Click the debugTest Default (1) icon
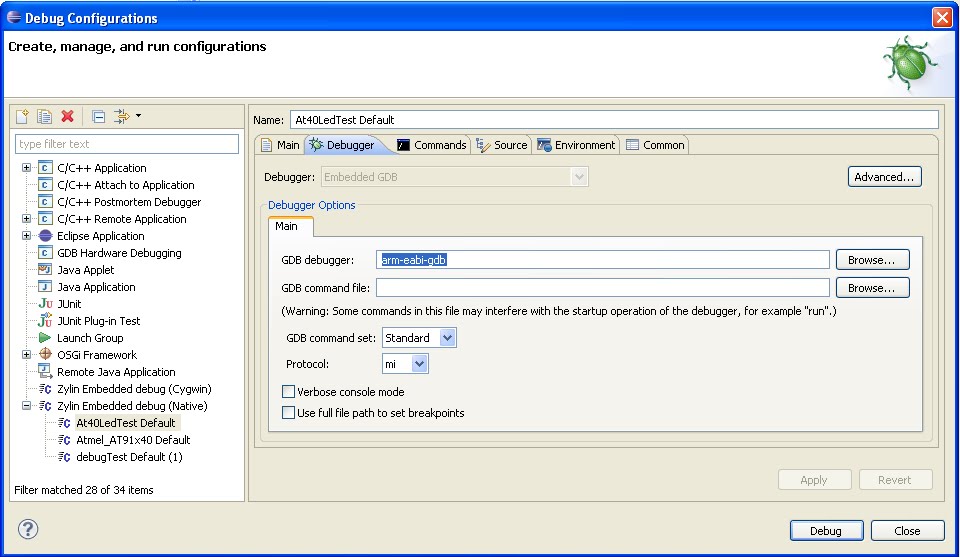This screenshot has width=960, height=557. tap(64, 457)
